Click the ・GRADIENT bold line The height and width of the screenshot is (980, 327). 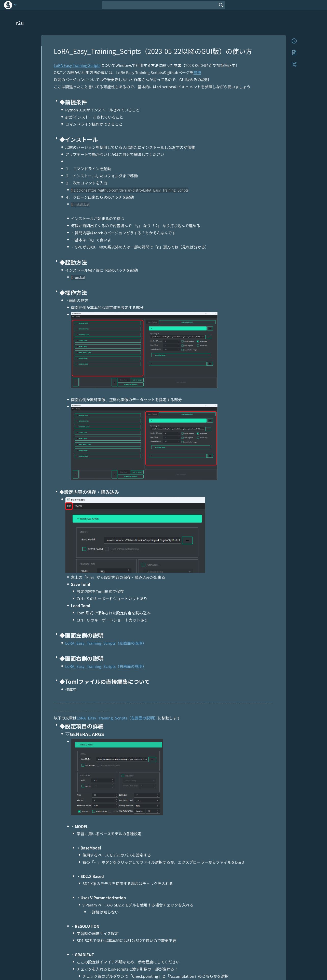[82, 955]
